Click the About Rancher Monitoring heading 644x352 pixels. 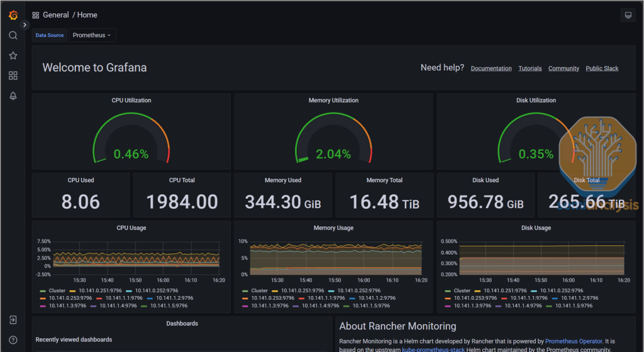click(x=397, y=326)
